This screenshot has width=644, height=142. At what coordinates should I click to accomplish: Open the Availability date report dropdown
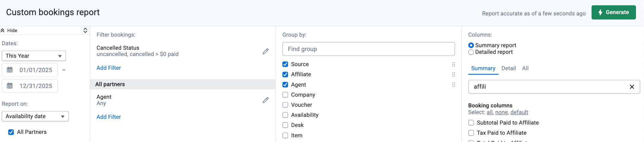pyautogui.click(x=35, y=116)
